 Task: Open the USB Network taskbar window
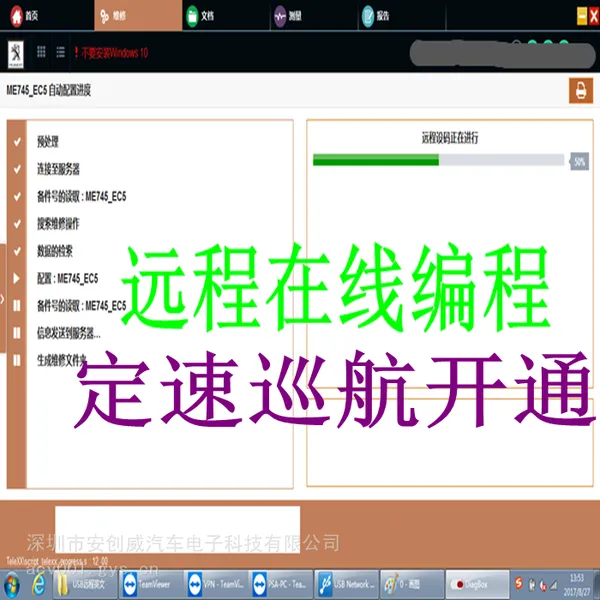(x=346, y=584)
